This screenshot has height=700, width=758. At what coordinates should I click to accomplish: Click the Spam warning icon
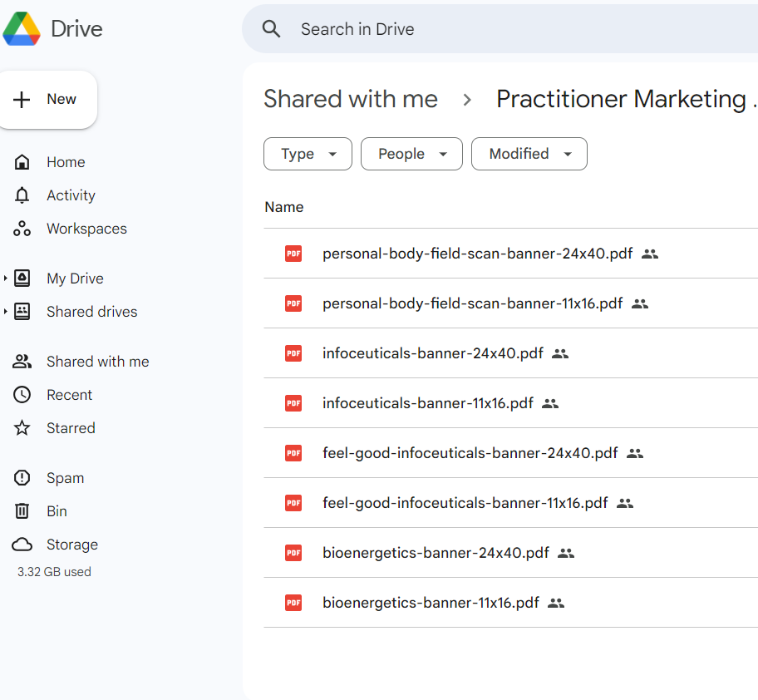pyautogui.click(x=22, y=478)
